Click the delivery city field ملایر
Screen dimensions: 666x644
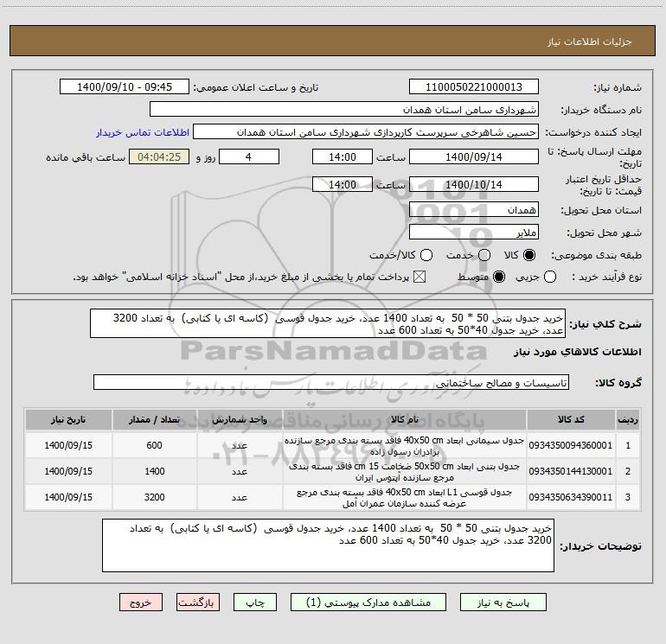[474, 232]
